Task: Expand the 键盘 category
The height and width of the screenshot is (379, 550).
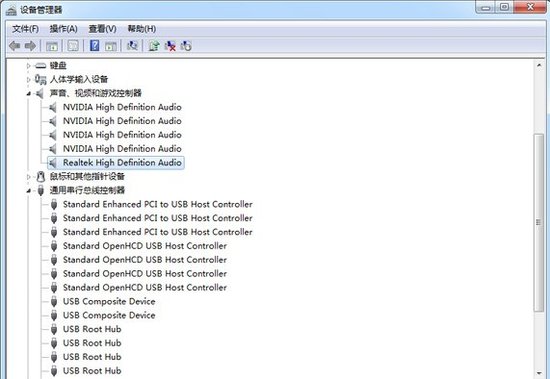Action: tap(29, 66)
